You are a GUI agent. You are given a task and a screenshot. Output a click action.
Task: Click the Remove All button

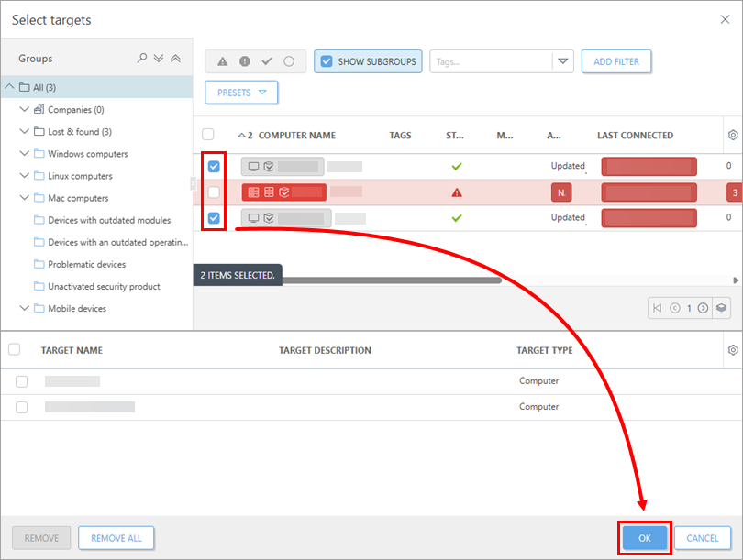tap(116, 538)
